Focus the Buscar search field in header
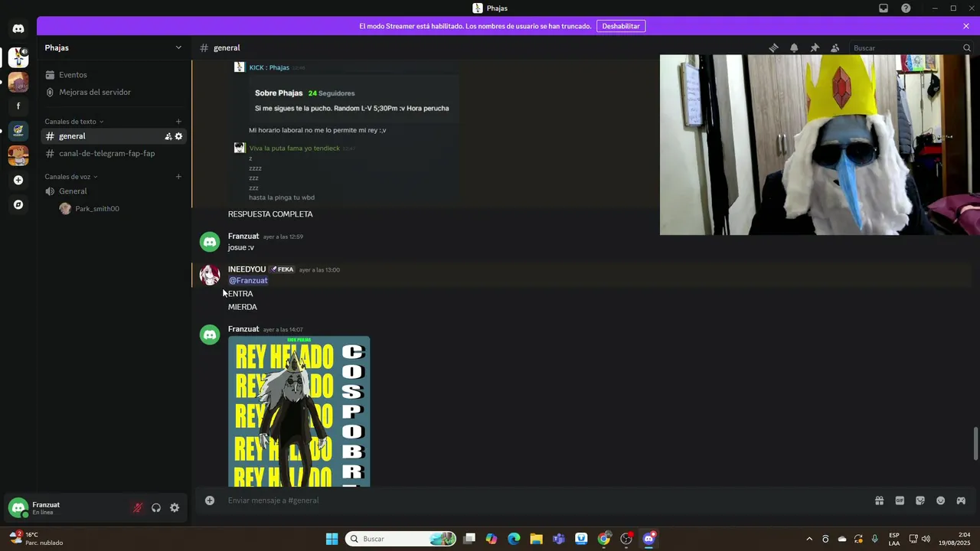The width and height of the screenshot is (980, 551). click(911, 47)
